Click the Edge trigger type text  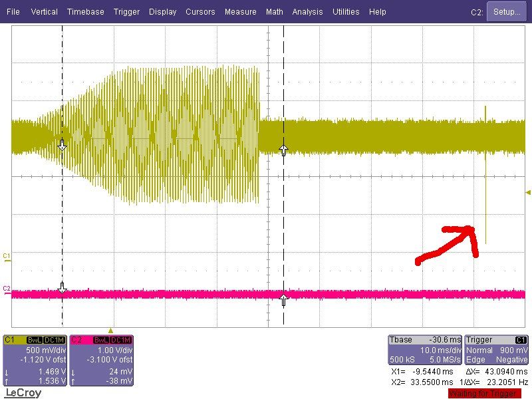(x=475, y=360)
